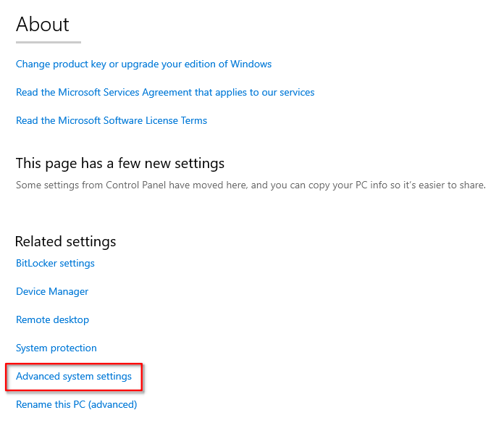Viewport: 504px width, 431px height.
Task: Click the Related settings heading
Action: (x=65, y=241)
